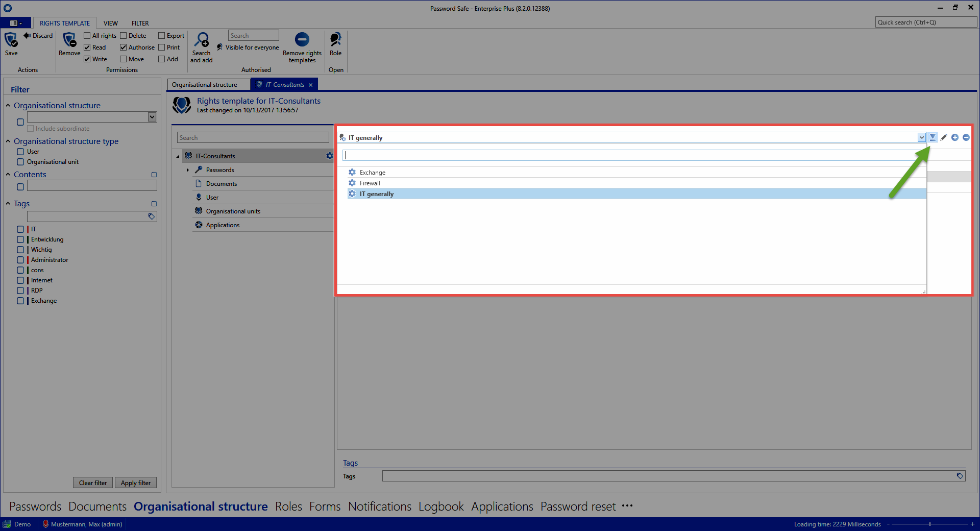
Task: Expand the Passwords tree node
Action: (188, 170)
